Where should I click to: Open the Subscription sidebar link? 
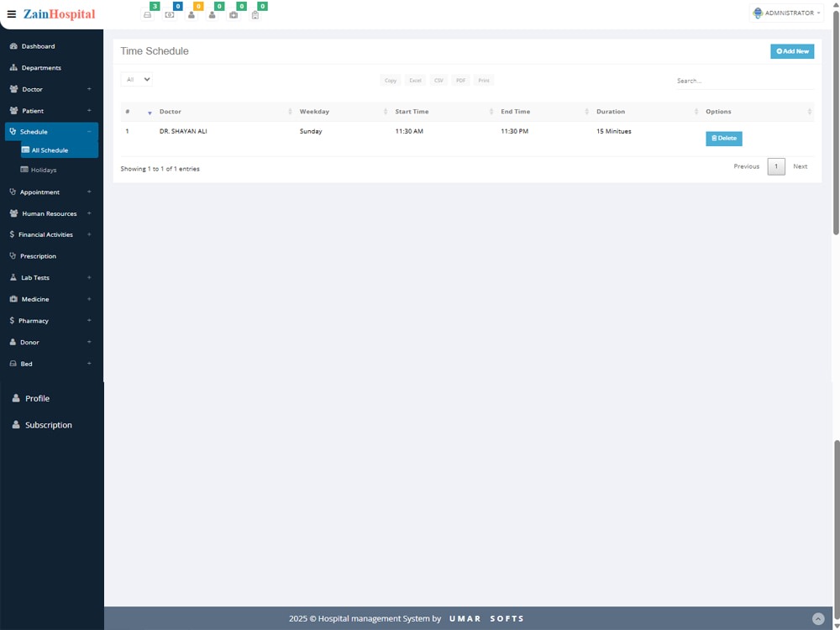tap(48, 425)
